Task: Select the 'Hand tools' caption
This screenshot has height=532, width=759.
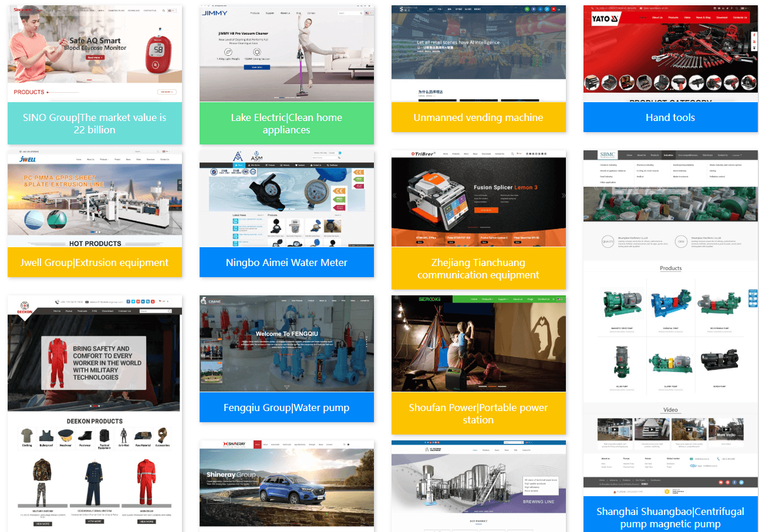Action: pos(670,117)
